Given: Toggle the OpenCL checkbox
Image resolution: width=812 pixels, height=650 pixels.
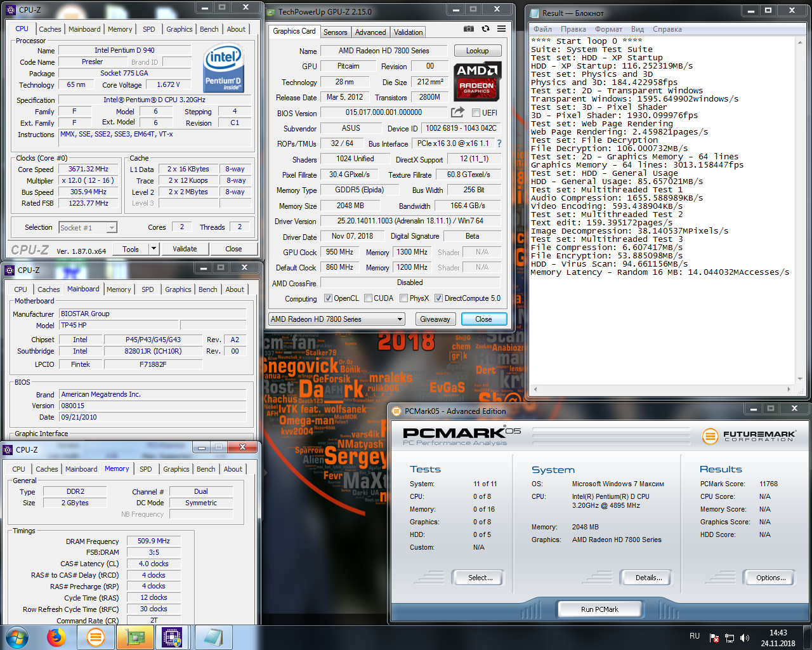Looking at the screenshot, I should pos(328,298).
